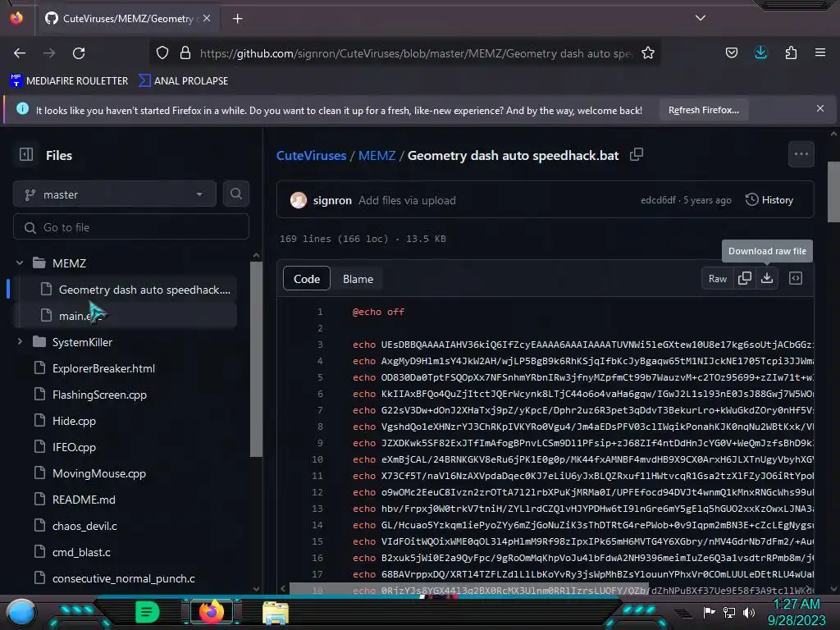
Task: Click the Refresh Firefox button
Action: pyautogui.click(x=703, y=110)
